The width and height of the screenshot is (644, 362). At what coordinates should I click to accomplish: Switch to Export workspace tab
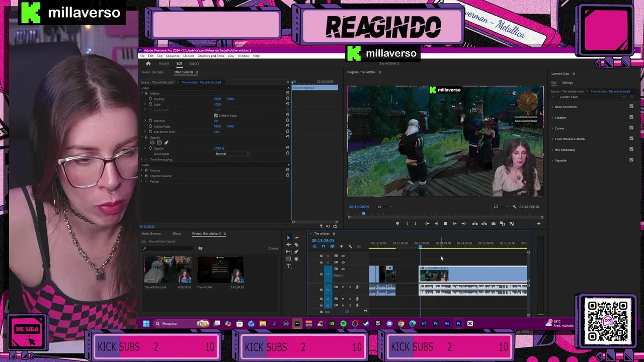(194, 63)
